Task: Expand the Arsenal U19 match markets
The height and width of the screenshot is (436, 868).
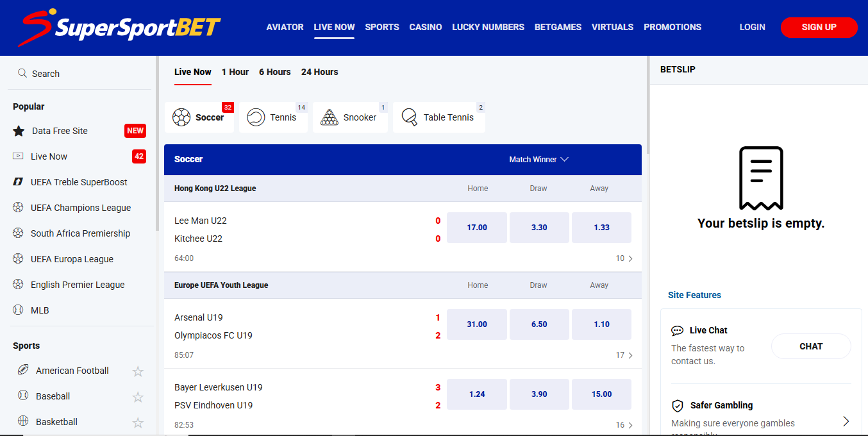Action: click(x=625, y=355)
